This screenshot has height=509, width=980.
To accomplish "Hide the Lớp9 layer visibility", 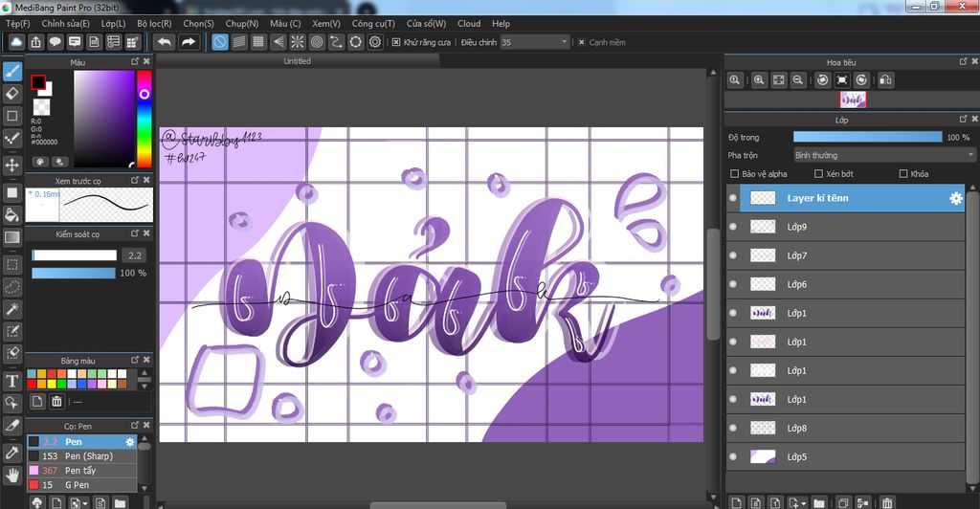I will point(733,227).
